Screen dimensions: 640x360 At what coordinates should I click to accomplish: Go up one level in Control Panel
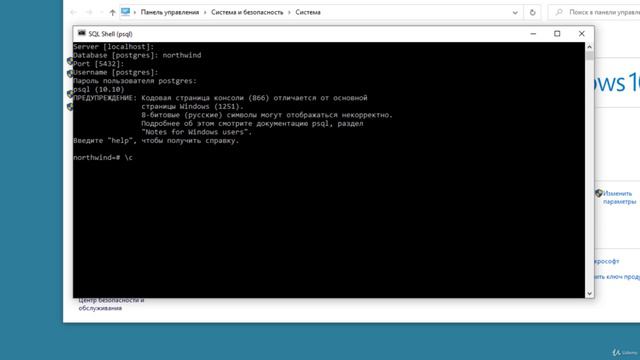(113, 13)
